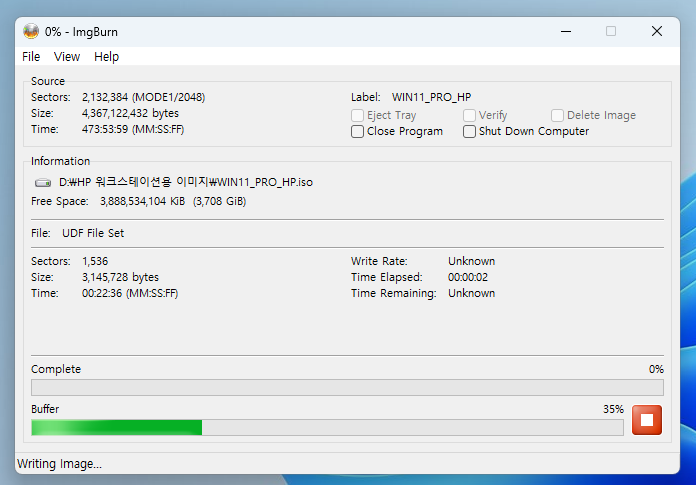Screen dimensions: 696x485
Task: Click the greyed-out maximize button
Action: tap(611, 32)
